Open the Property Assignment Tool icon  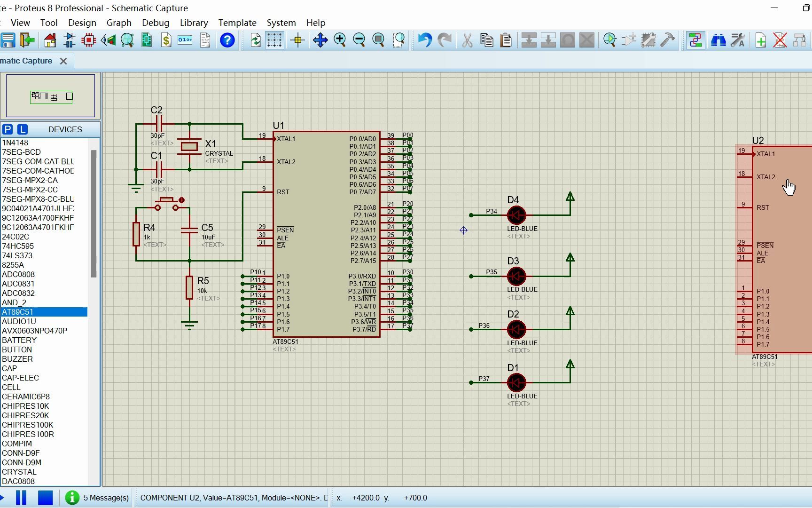[x=738, y=40]
